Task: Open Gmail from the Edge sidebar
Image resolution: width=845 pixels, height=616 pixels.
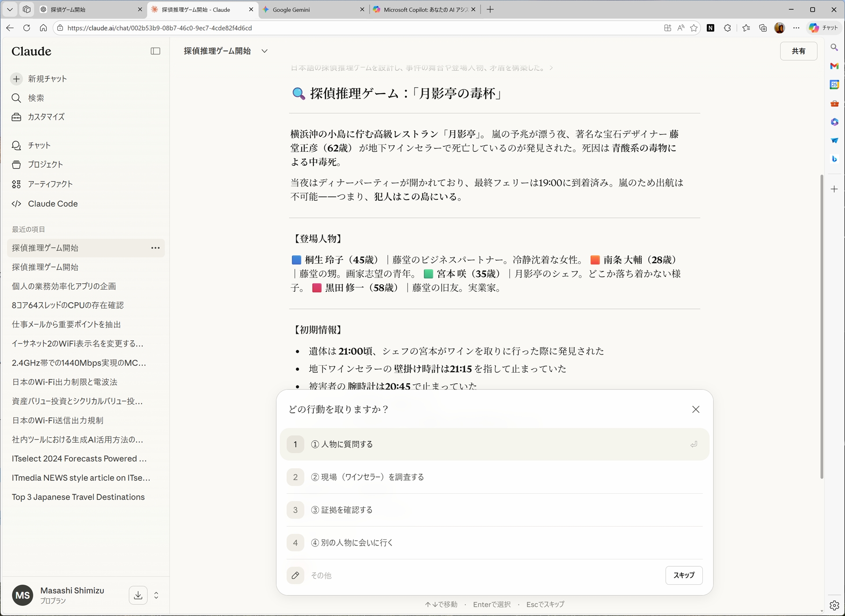Action: 834,66
